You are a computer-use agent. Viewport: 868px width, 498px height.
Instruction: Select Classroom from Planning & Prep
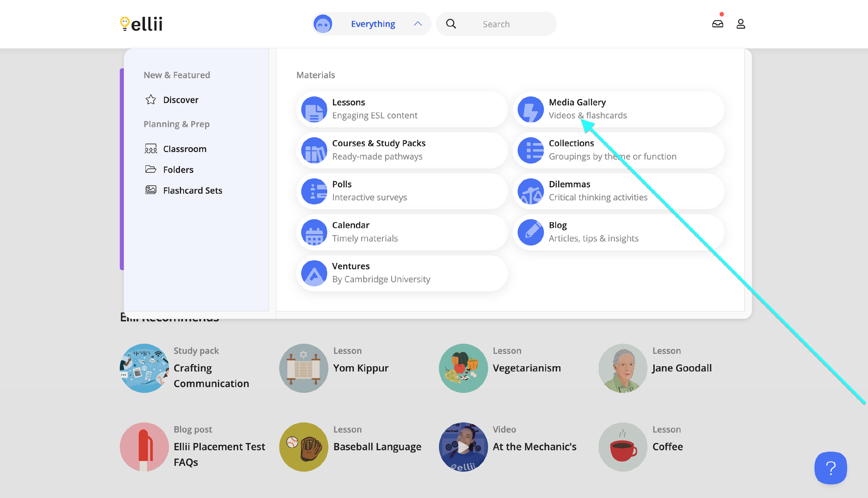tap(185, 149)
